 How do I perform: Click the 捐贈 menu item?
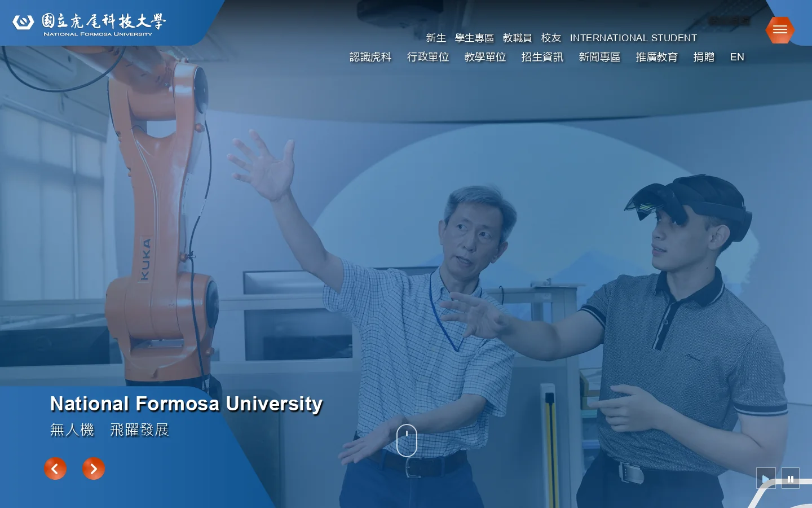704,57
